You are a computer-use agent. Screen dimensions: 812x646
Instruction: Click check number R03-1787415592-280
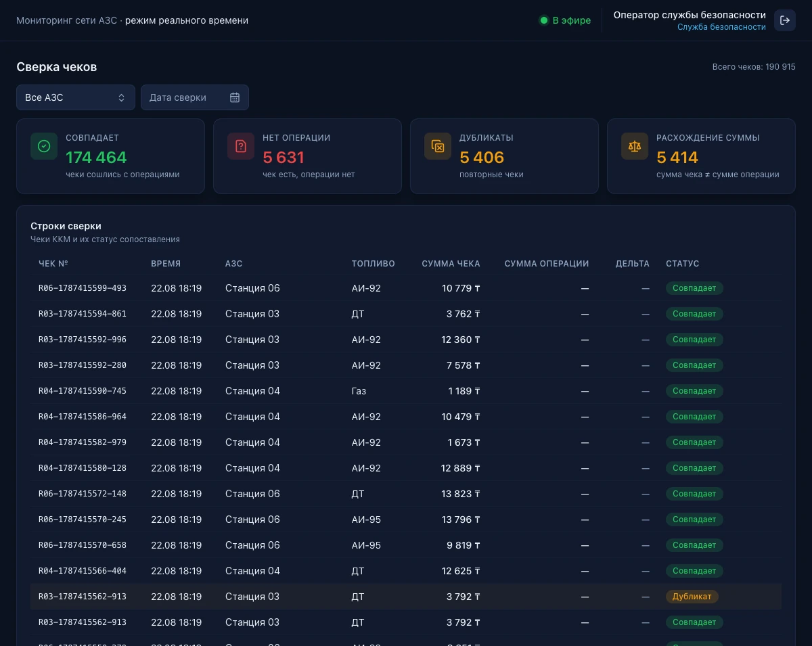(x=83, y=365)
